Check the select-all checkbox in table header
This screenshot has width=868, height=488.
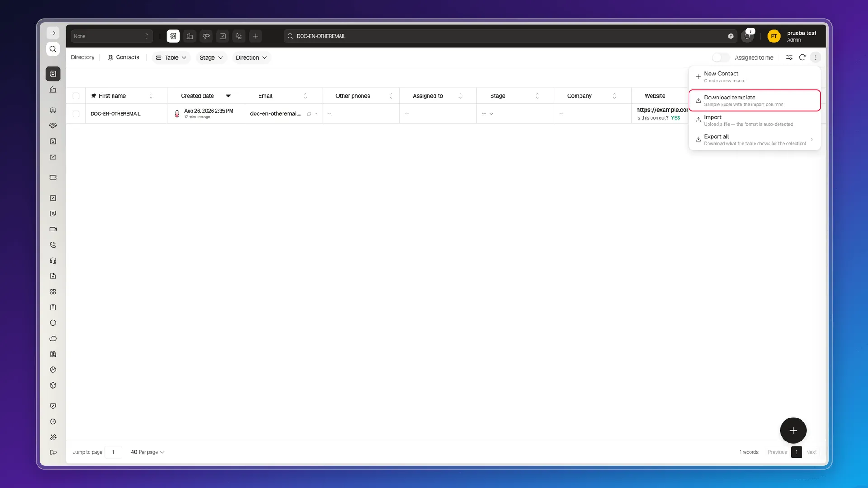76,96
